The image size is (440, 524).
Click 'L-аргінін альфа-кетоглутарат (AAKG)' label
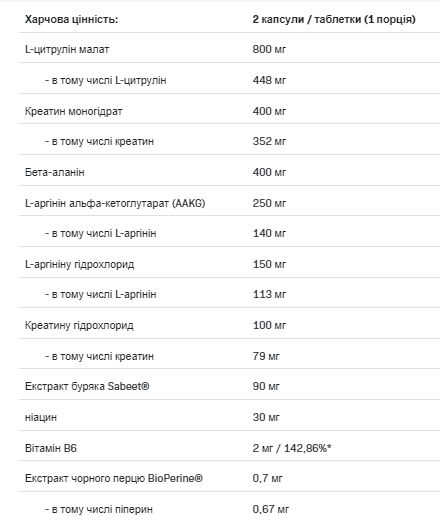click(x=115, y=203)
